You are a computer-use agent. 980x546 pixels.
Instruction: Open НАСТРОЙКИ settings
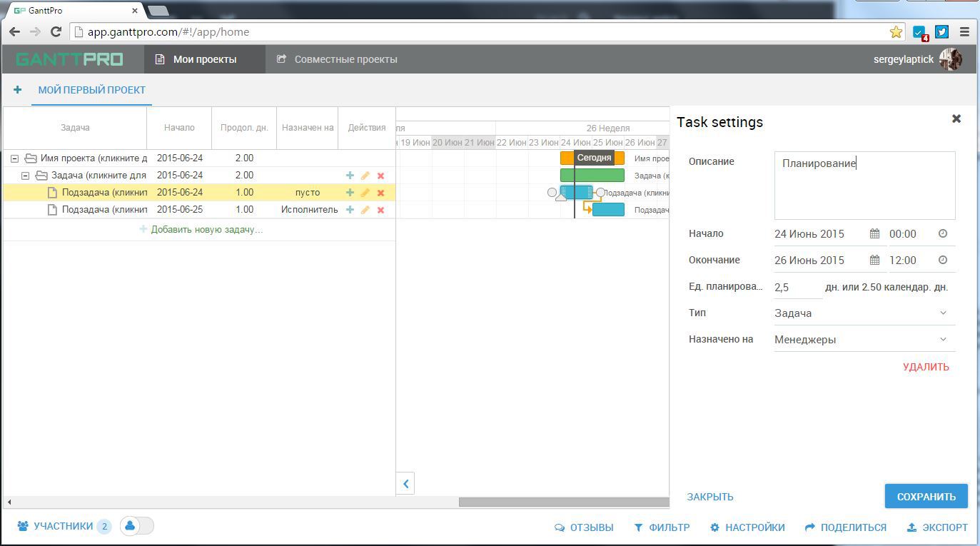[x=747, y=527]
